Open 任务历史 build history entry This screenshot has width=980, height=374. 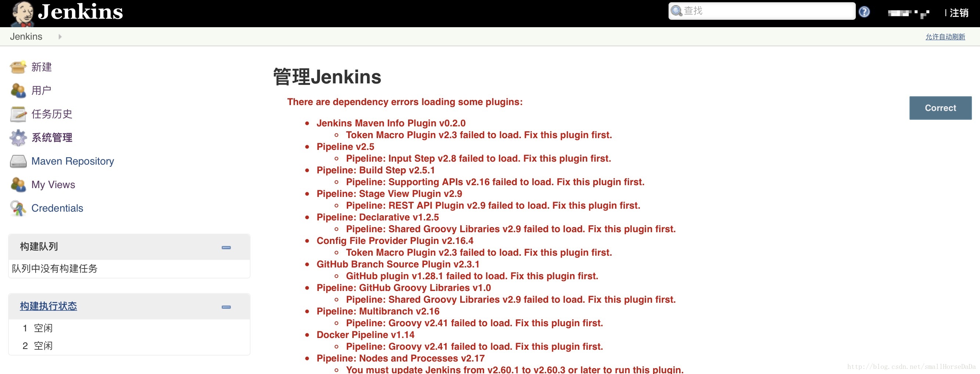pyautogui.click(x=52, y=114)
